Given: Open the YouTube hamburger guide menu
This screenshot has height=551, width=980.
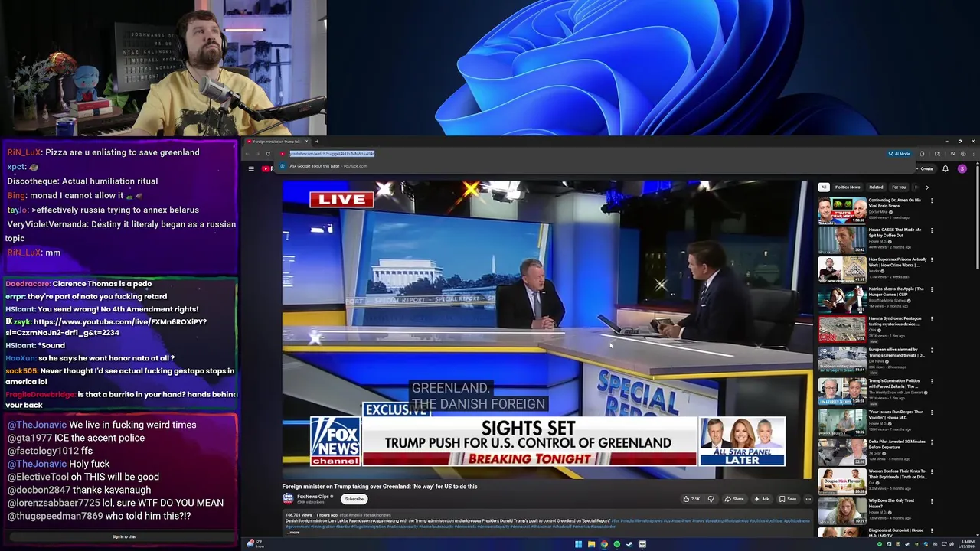Looking at the screenshot, I should [251, 169].
